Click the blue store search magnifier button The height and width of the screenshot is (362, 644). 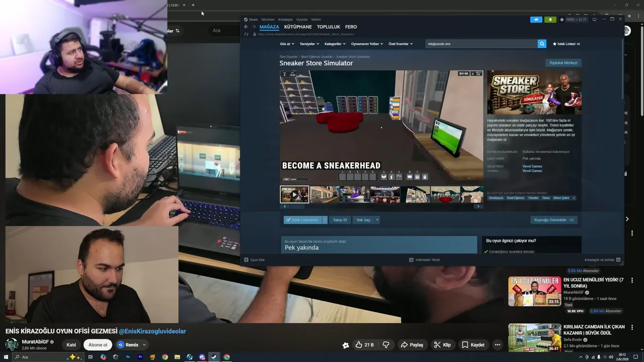(542, 44)
